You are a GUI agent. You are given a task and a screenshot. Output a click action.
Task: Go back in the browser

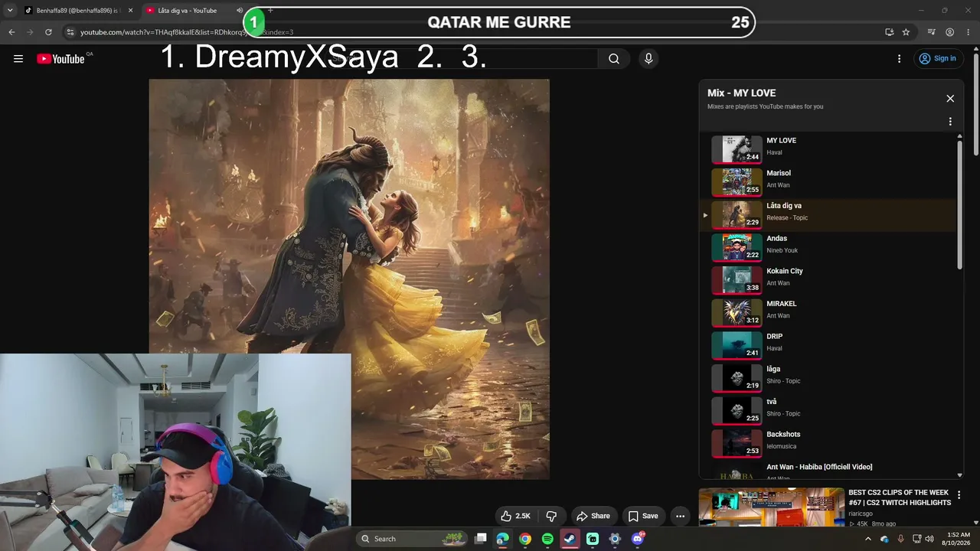pos(11,32)
